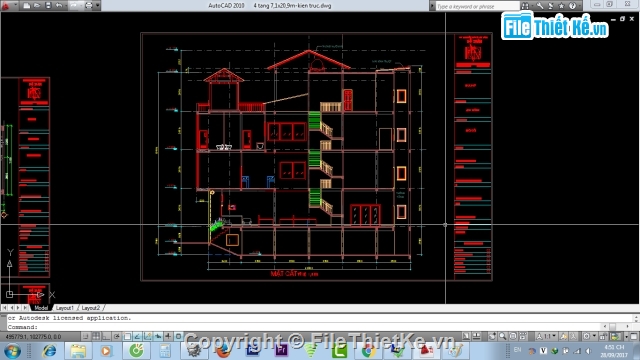The width and height of the screenshot is (640, 360).
Task: Expand the application menu dropdown arrow
Action: coord(15,6)
